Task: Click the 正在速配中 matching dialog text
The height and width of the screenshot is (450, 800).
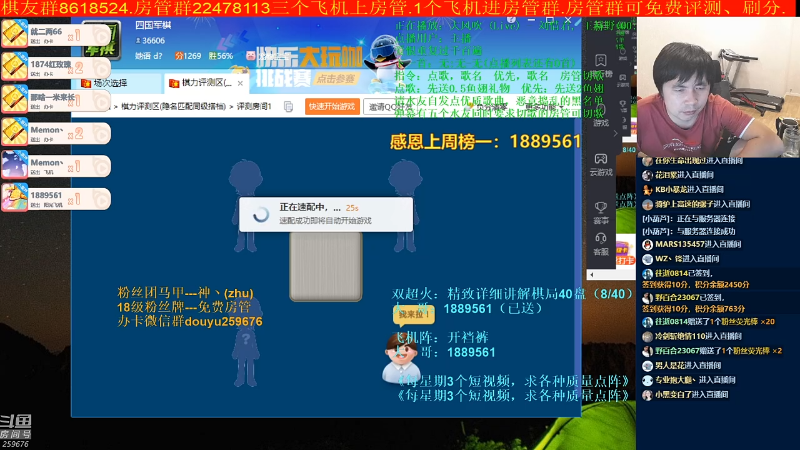Action: pos(310,208)
